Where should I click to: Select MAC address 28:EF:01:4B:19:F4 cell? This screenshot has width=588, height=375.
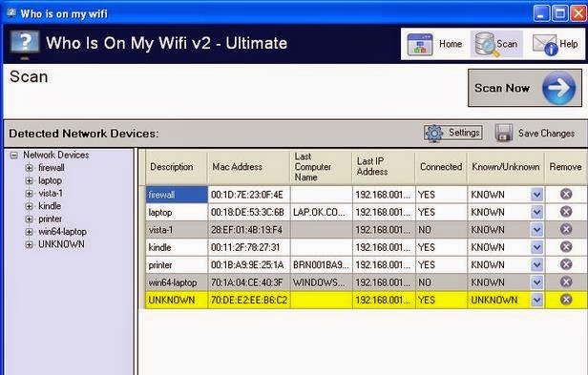pos(249,230)
